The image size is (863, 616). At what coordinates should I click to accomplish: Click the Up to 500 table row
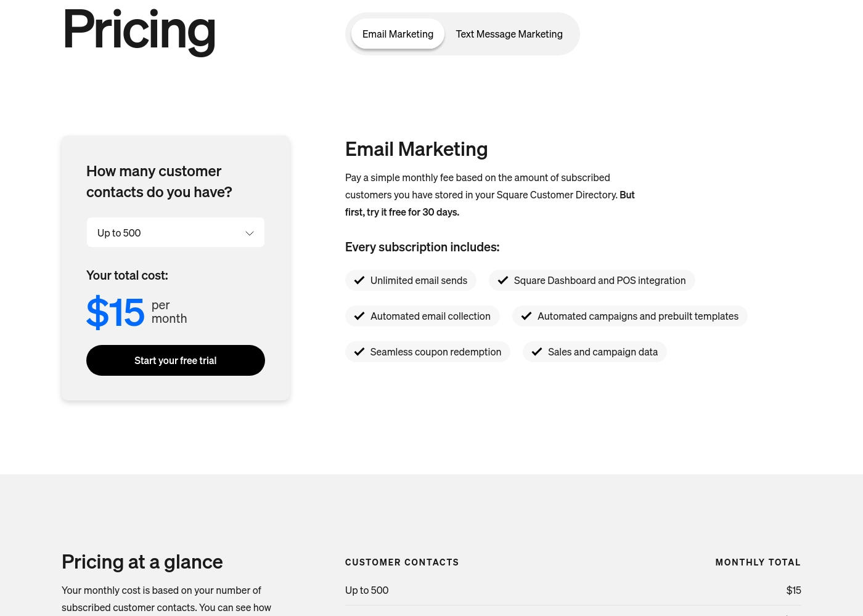(x=573, y=590)
